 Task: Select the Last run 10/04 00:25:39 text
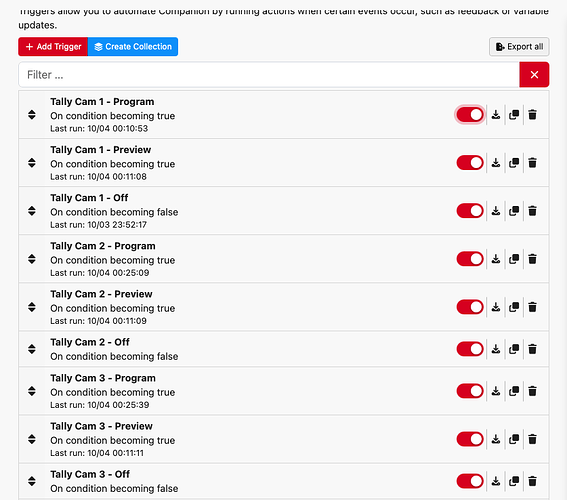click(99, 405)
